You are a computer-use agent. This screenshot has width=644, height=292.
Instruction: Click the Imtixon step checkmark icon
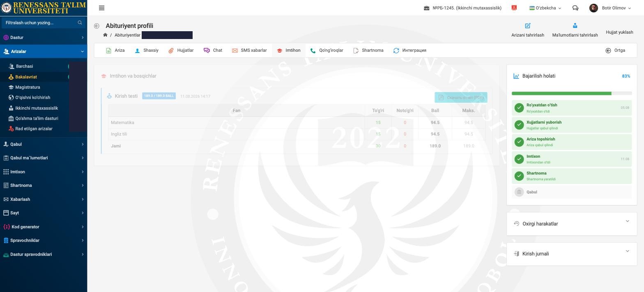[x=519, y=159]
